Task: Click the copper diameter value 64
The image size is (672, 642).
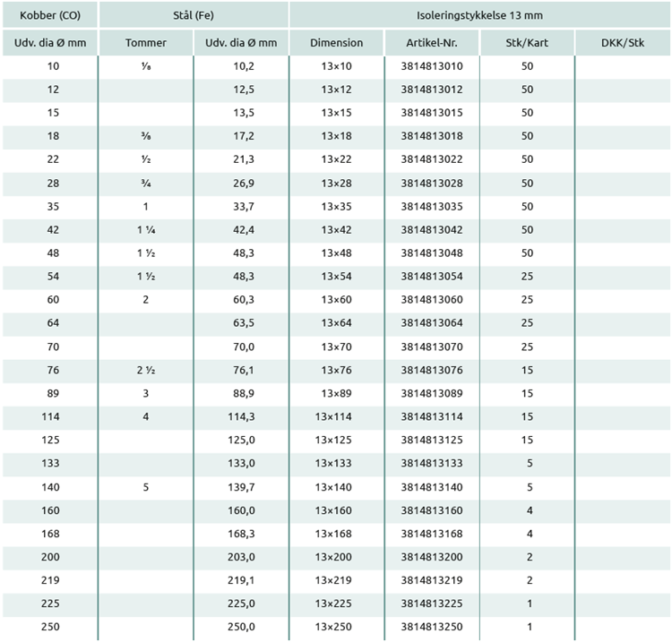Action: (x=53, y=323)
